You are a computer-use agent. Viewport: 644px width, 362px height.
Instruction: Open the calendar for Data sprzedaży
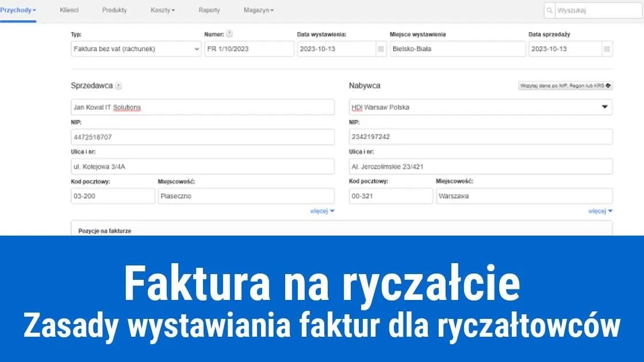point(607,49)
